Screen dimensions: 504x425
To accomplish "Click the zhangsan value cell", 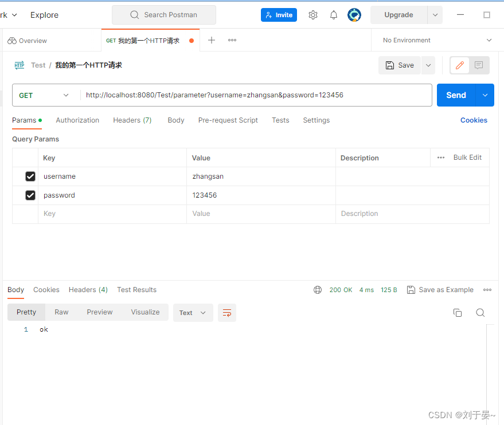I will [x=261, y=176].
